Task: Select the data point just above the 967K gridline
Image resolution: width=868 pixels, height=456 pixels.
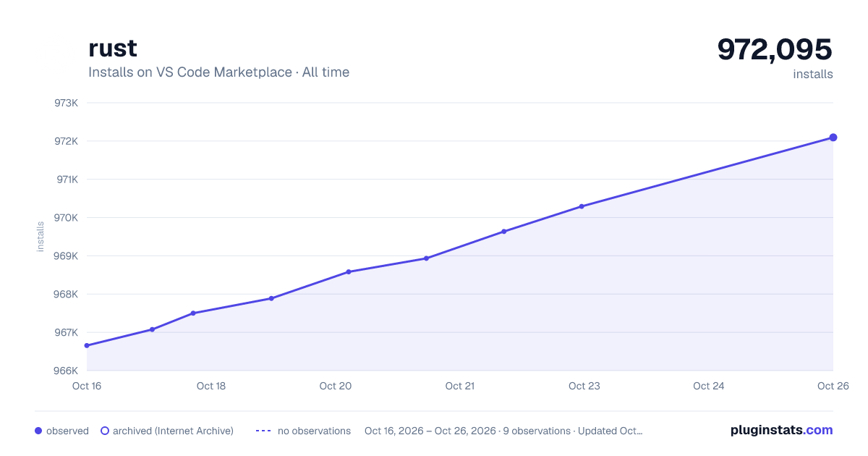Action: 152,329
